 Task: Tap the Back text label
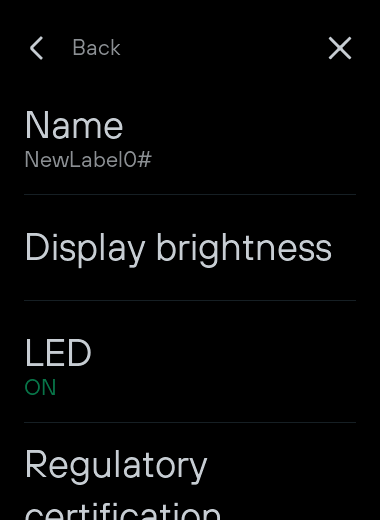tap(96, 48)
